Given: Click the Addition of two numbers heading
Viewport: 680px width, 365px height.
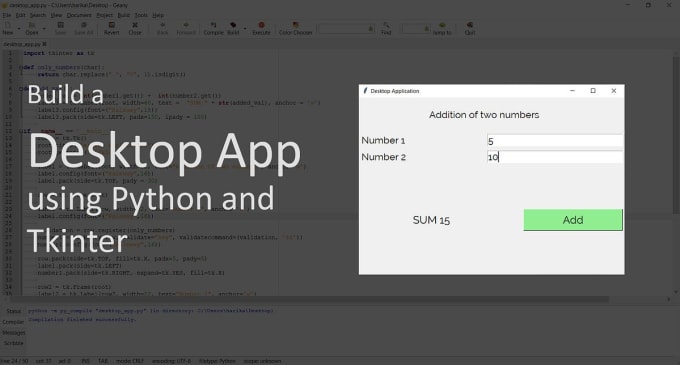Looking at the screenshot, I should 484,115.
